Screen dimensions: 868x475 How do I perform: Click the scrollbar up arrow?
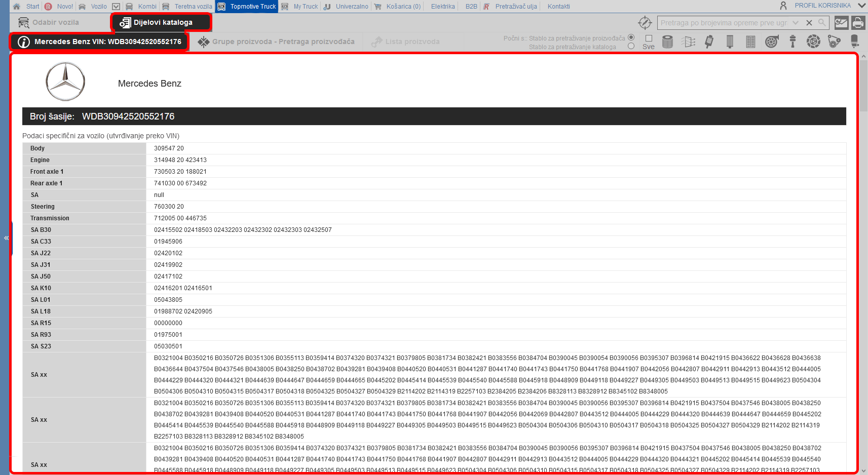(x=864, y=56)
